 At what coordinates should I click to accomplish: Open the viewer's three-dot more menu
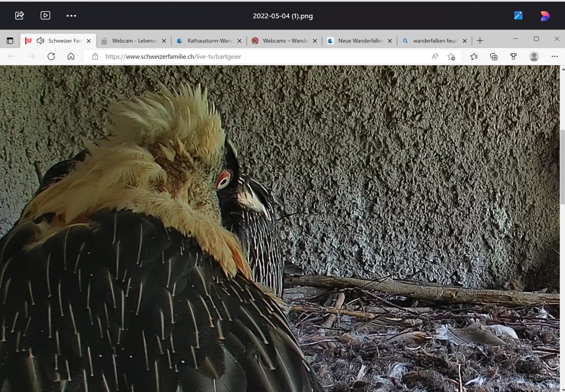[x=71, y=15]
